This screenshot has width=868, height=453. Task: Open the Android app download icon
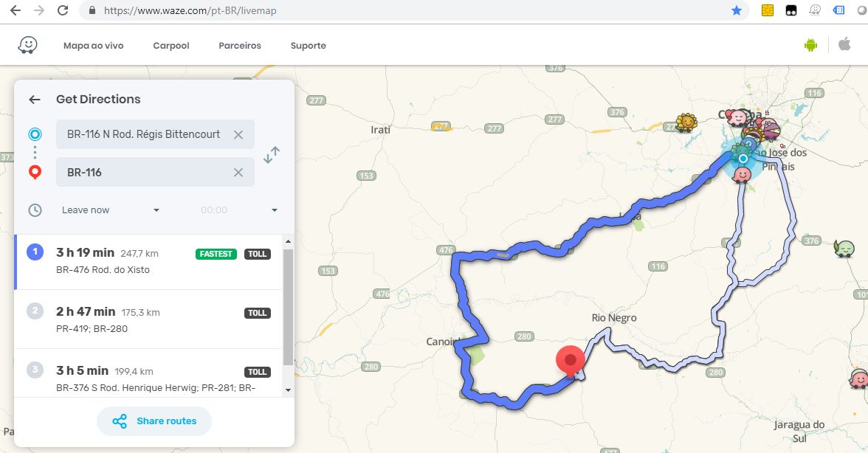[810, 45]
